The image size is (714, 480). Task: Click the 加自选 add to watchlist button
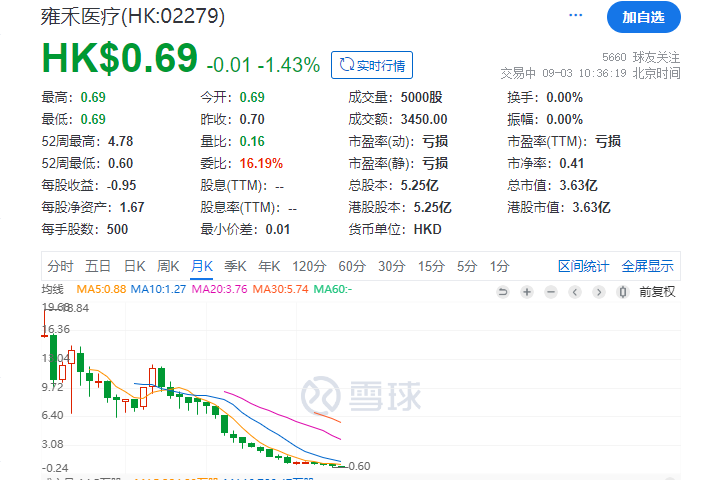643,17
